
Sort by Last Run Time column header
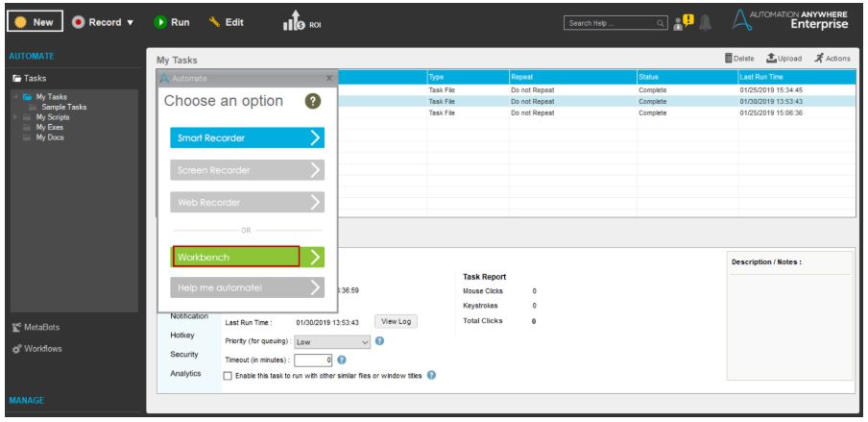point(796,77)
